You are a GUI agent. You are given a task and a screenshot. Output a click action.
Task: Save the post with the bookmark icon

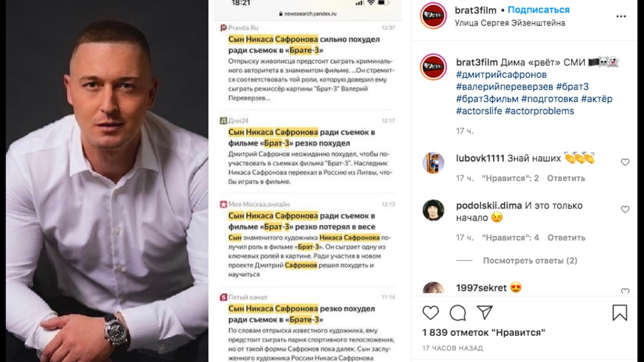coord(620,312)
